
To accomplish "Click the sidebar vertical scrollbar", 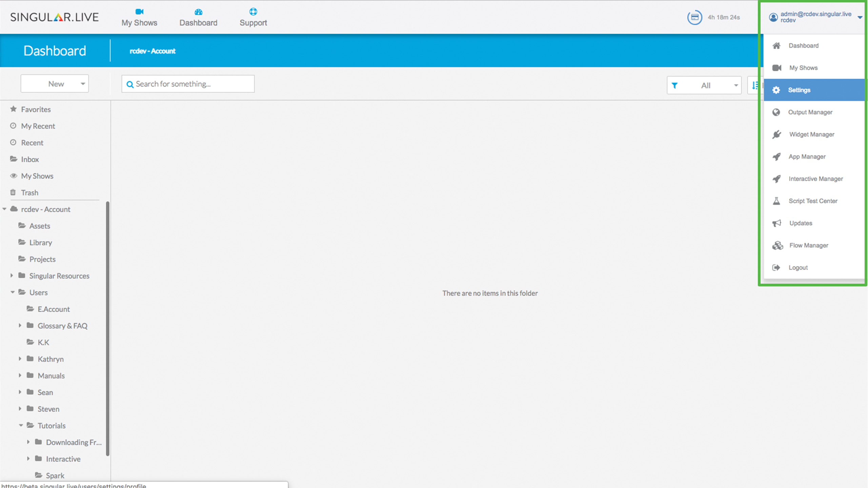I will point(108,329).
